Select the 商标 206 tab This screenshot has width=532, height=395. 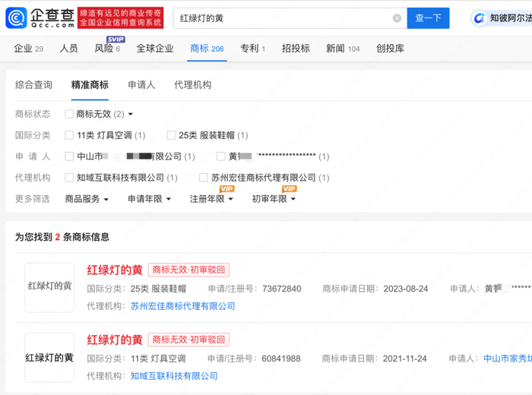[207, 49]
